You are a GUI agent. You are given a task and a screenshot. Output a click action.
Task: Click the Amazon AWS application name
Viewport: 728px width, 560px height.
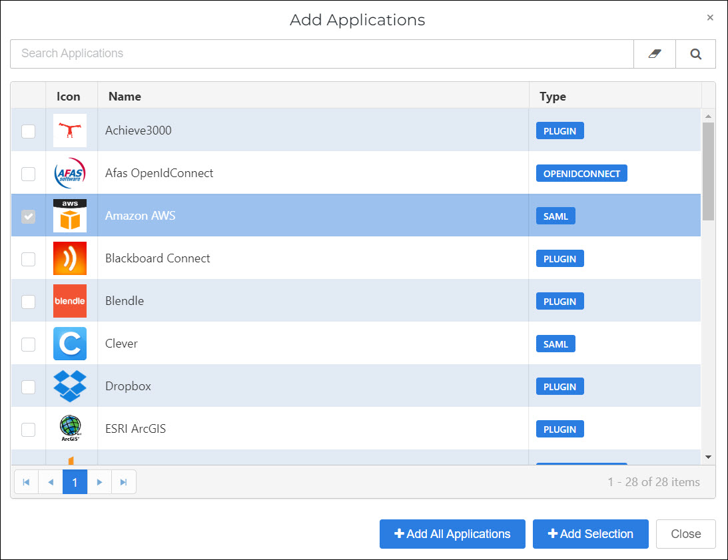(x=141, y=216)
